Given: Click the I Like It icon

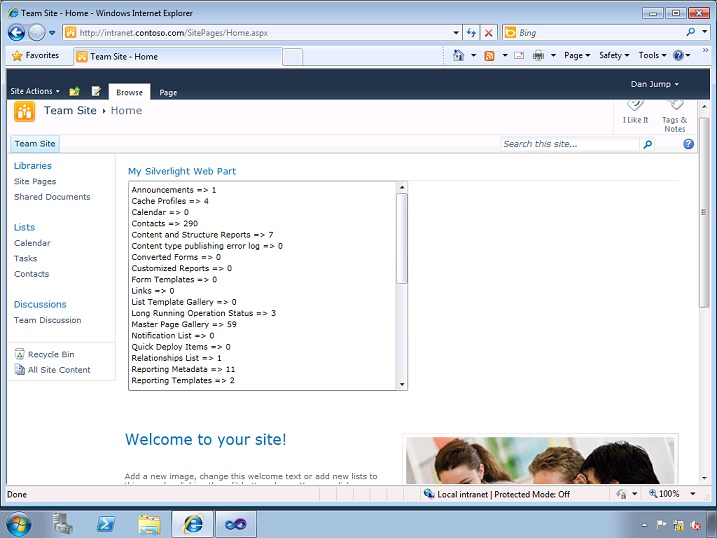Looking at the screenshot, I should tap(635, 113).
